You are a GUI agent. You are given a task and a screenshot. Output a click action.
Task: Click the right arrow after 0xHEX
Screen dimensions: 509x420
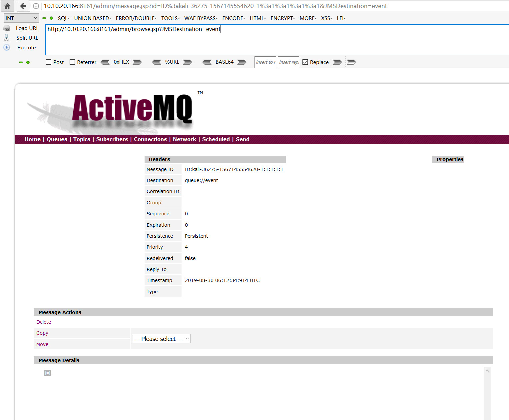pyautogui.click(x=137, y=62)
